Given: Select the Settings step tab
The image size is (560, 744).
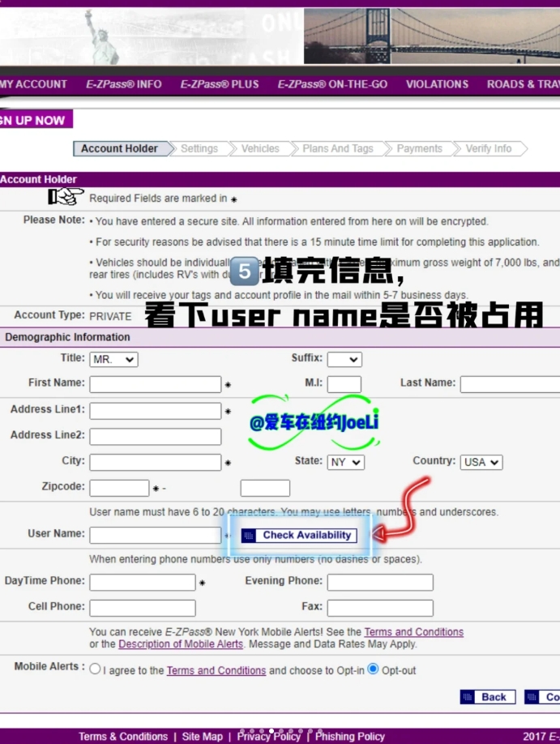Looking at the screenshot, I should pos(199,149).
